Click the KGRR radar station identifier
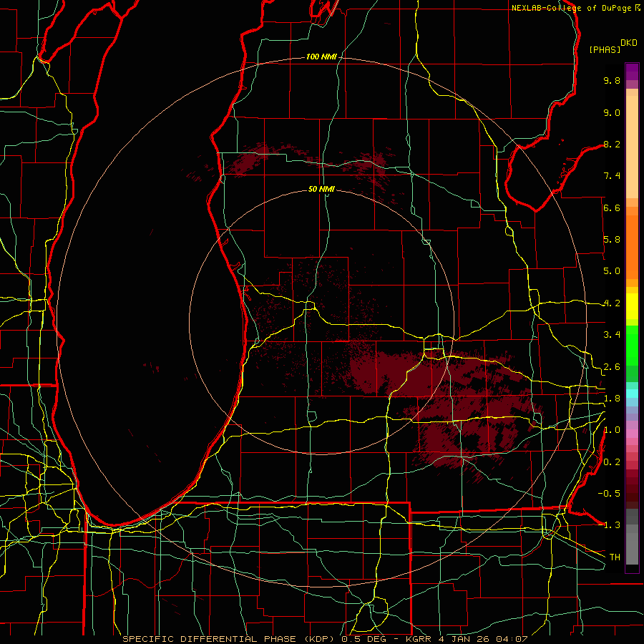644x644 pixels. click(x=419, y=639)
